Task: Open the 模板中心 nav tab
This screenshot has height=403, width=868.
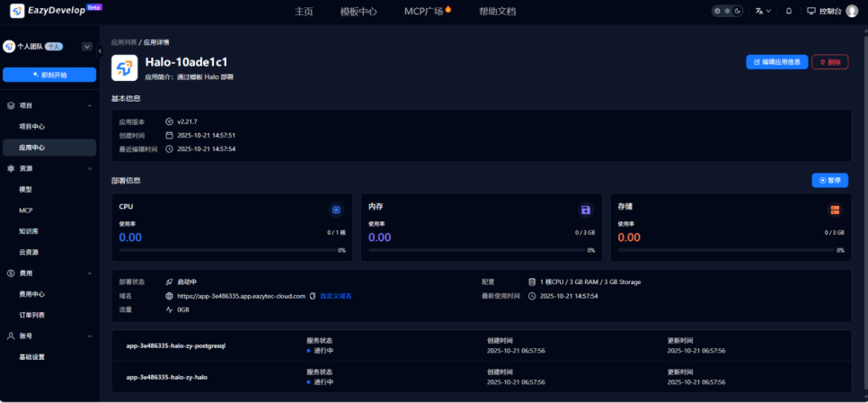Action: point(359,12)
